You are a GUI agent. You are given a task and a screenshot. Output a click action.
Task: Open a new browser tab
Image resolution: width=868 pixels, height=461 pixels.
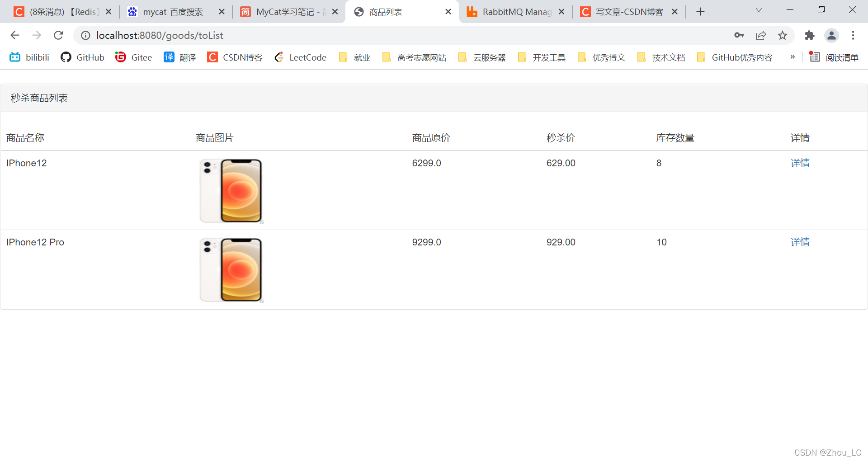click(x=700, y=12)
